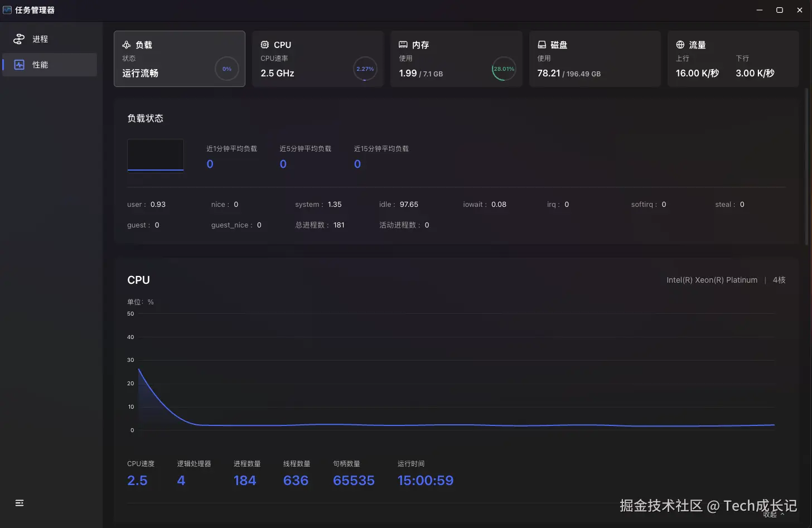
Task: Click the 0% load gauge circle
Action: point(226,69)
